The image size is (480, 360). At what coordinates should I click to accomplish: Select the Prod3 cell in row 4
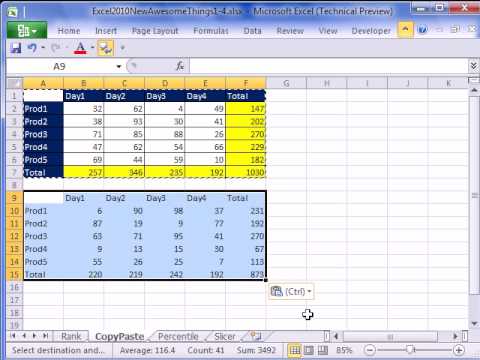point(43,134)
